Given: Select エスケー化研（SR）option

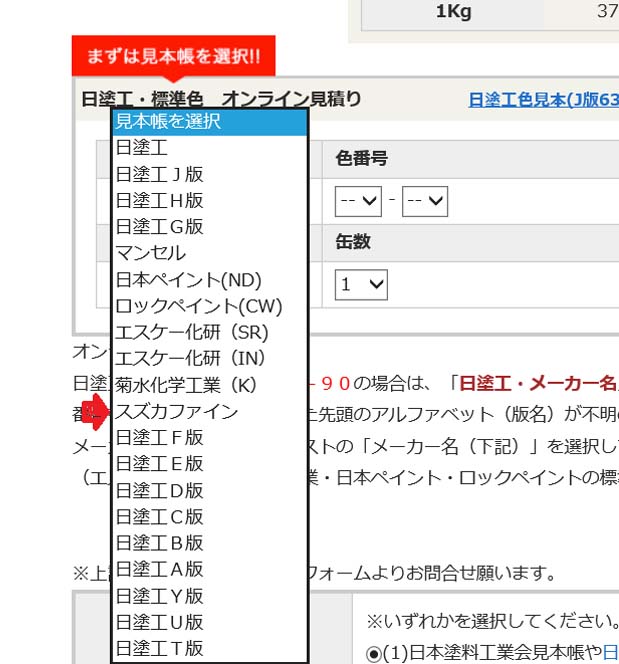Looking at the screenshot, I should click(x=210, y=332).
